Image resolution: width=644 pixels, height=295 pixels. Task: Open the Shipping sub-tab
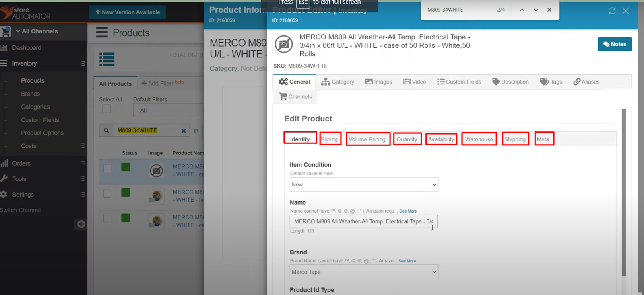515,139
